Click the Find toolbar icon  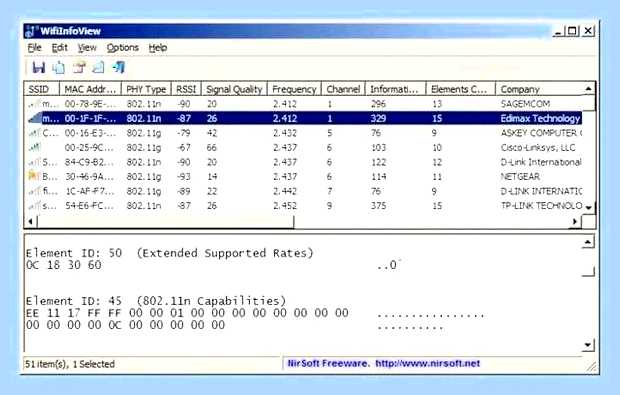click(98, 68)
